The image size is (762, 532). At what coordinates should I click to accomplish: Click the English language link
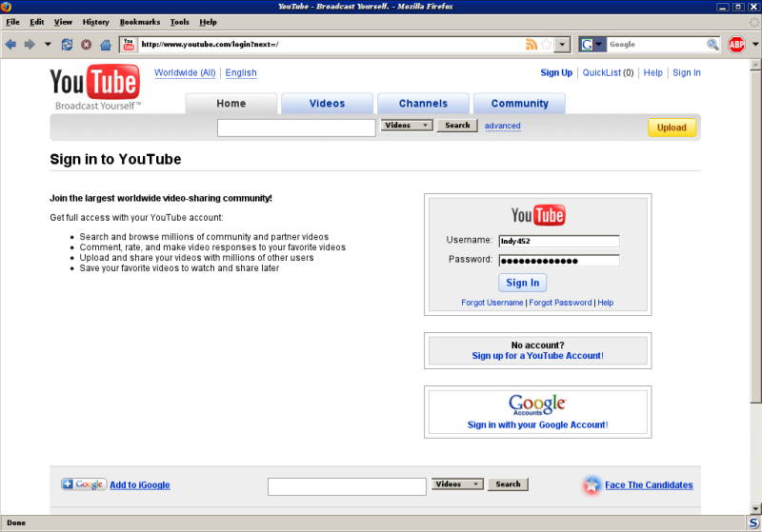pyautogui.click(x=241, y=73)
